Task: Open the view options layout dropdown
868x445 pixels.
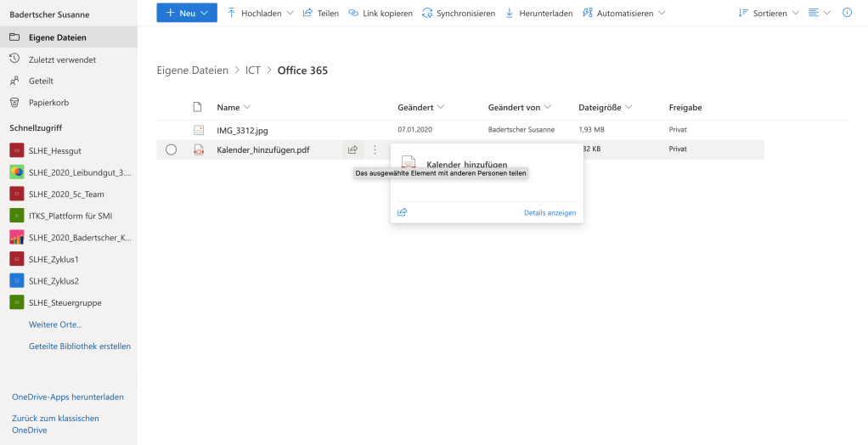Action: click(819, 14)
